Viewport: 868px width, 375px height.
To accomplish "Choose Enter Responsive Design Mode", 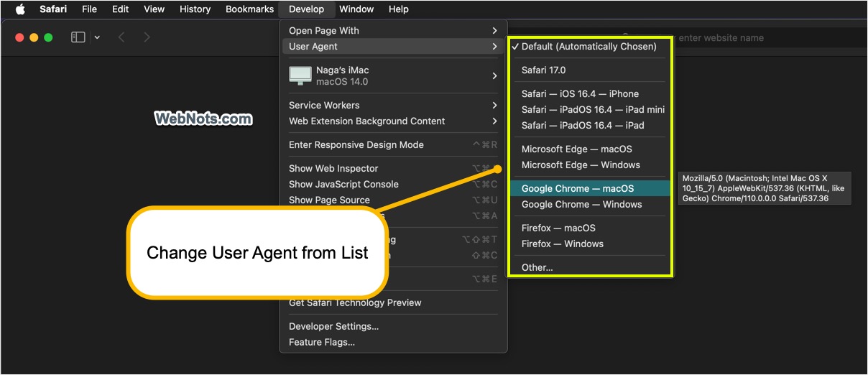I will point(393,144).
